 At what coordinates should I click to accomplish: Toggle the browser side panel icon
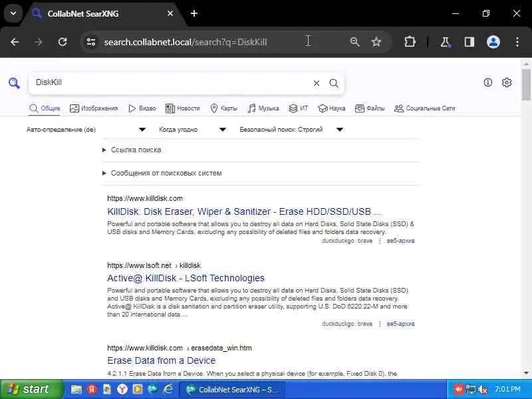pos(469,42)
